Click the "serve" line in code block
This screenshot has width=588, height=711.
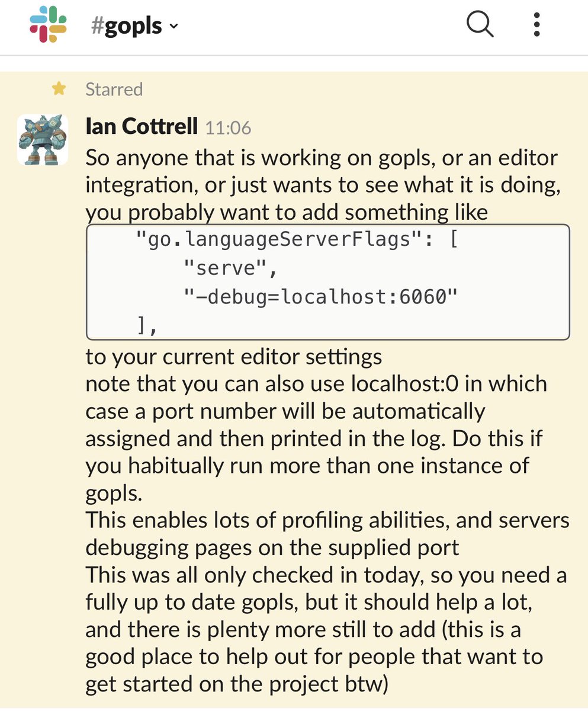pyautogui.click(x=230, y=268)
